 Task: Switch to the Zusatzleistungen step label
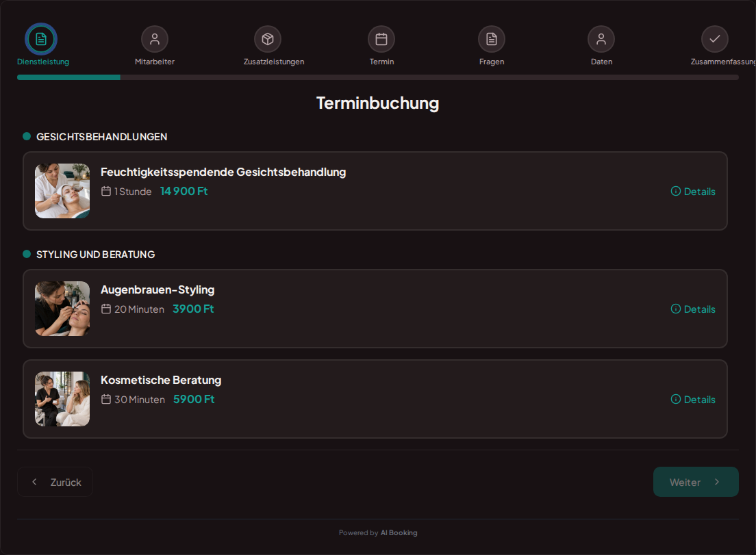coord(274,62)
